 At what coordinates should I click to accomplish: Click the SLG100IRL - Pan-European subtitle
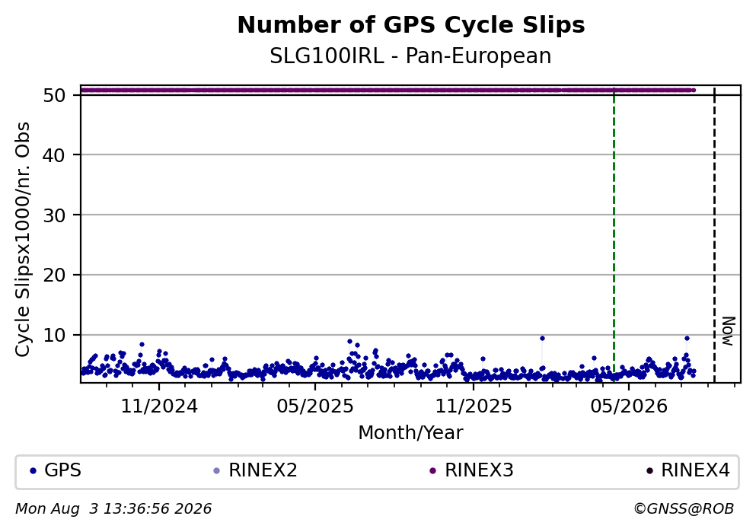[410, 56]
